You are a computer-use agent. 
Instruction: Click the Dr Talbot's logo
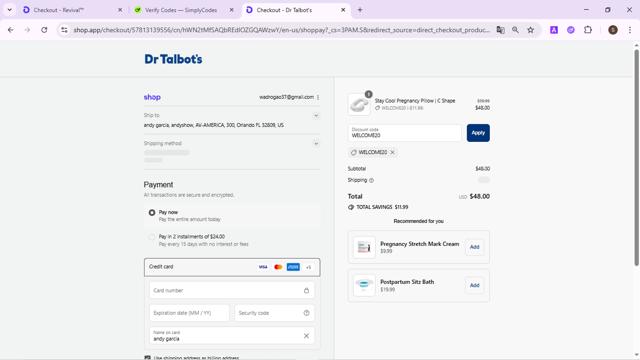pos(173,59)
